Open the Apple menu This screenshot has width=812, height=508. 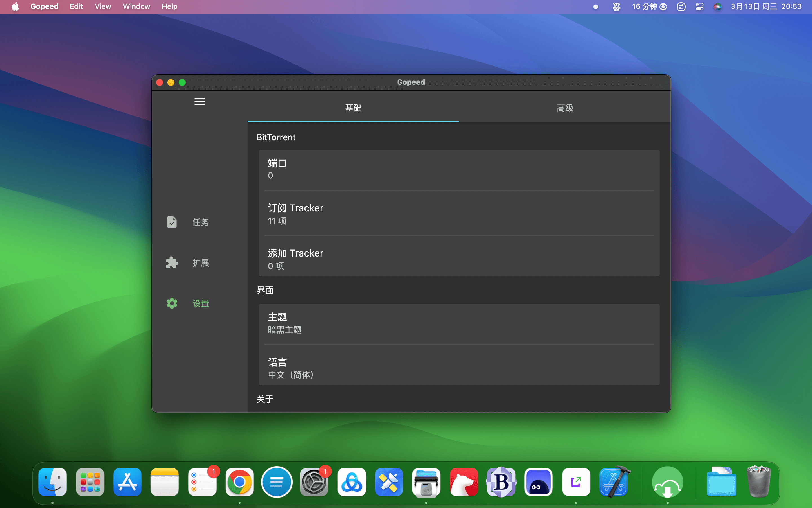pyautogui.click(x=15, y=6)
